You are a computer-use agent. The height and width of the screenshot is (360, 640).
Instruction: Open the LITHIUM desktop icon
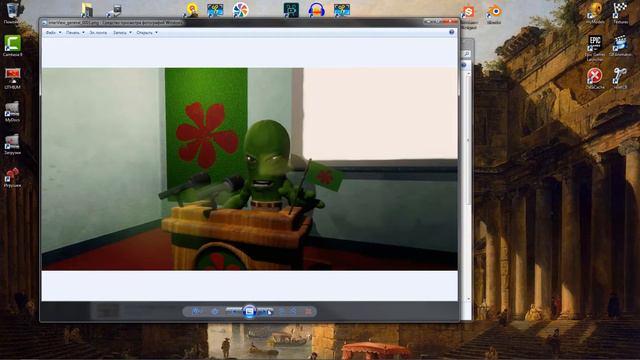[x=13, y=78]
